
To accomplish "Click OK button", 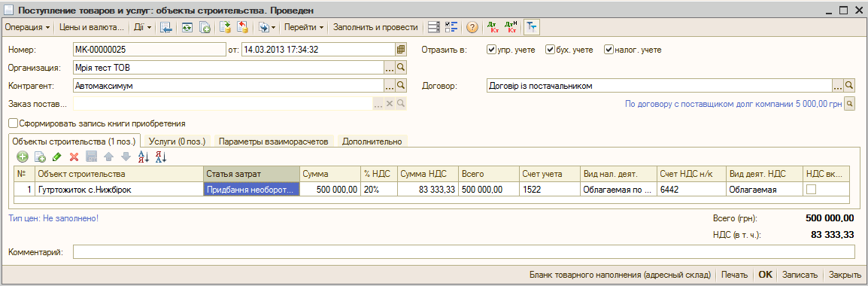I will point(765,275).
